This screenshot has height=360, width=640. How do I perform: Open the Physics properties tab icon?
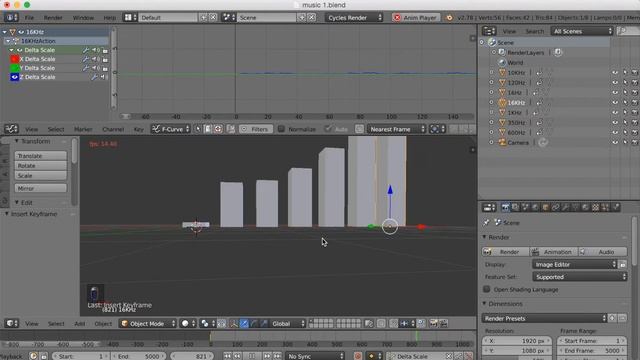point(616,207)
